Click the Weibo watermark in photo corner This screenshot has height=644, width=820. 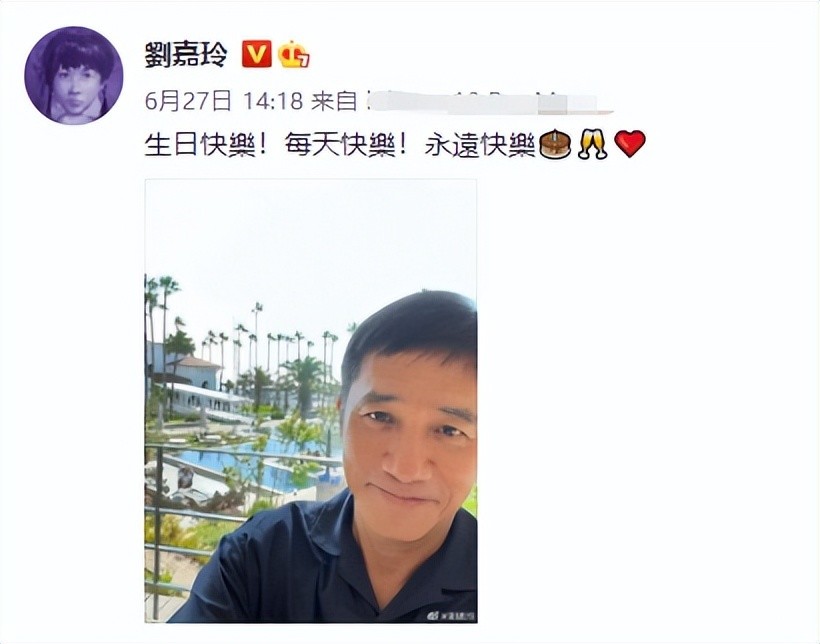click(x=451, y=616)
